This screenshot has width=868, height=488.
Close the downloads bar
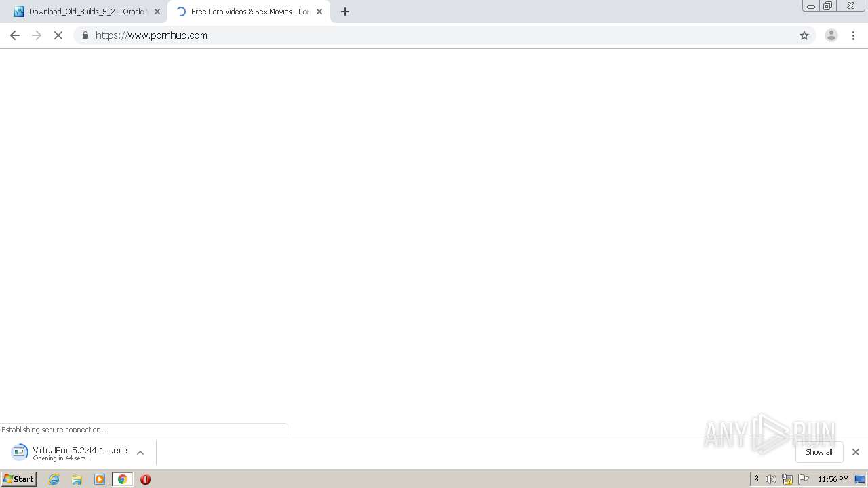[856, 452]
